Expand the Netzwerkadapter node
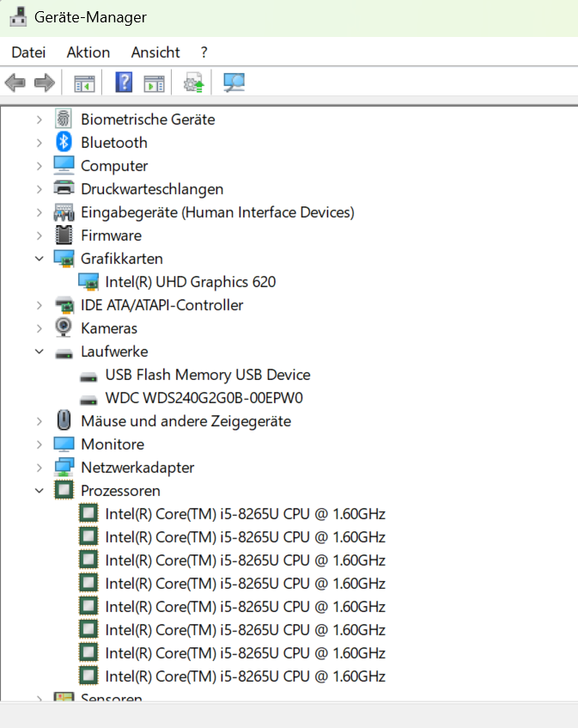 click(x=40, y=468)
